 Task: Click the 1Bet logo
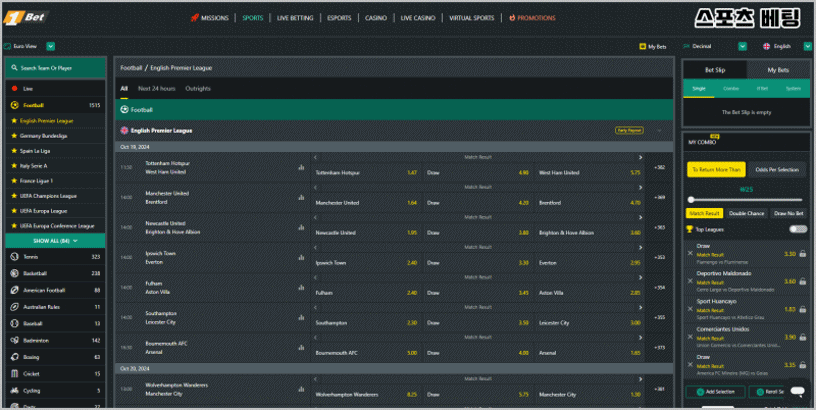pos(26,17)
